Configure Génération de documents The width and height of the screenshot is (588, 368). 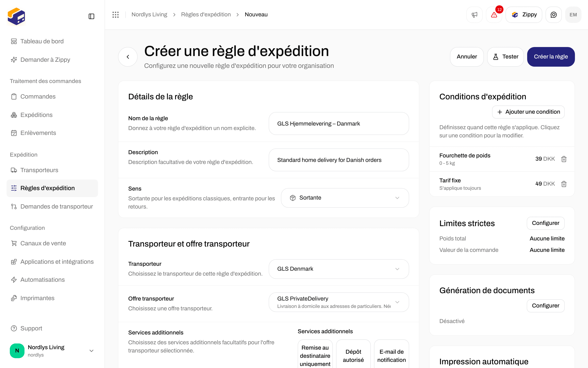(546, 306)
